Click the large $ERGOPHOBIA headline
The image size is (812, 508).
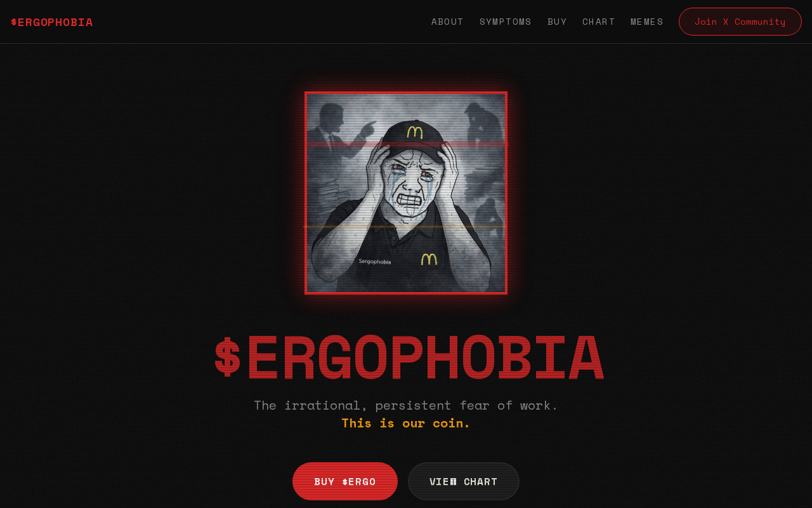pyautogui.click(x=409, y=359)
